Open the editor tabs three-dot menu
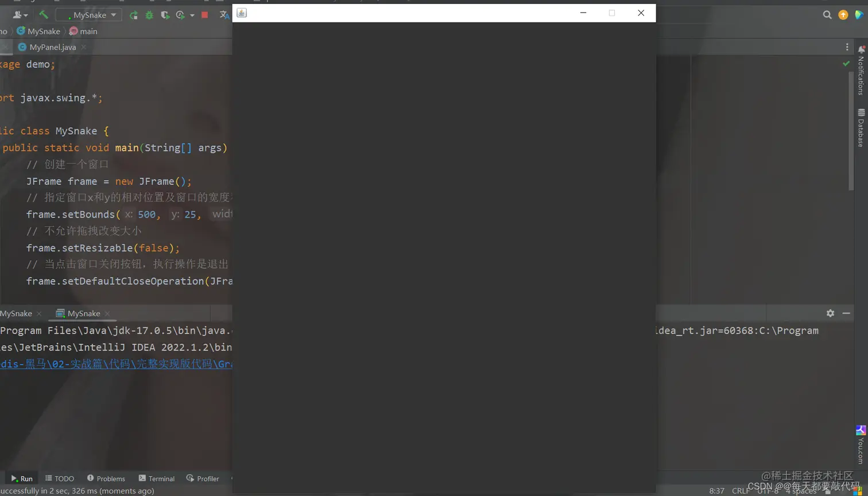 [x=847, y=47]
